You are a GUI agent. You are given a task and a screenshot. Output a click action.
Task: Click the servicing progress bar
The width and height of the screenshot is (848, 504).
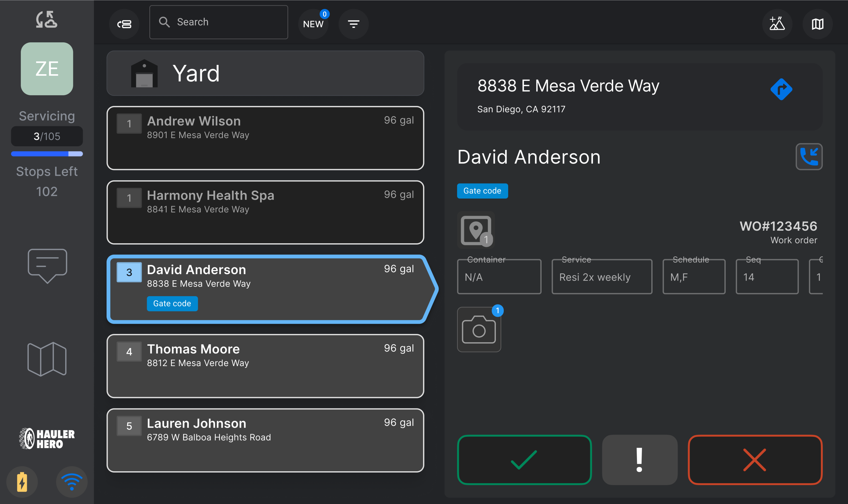[47, 154]
